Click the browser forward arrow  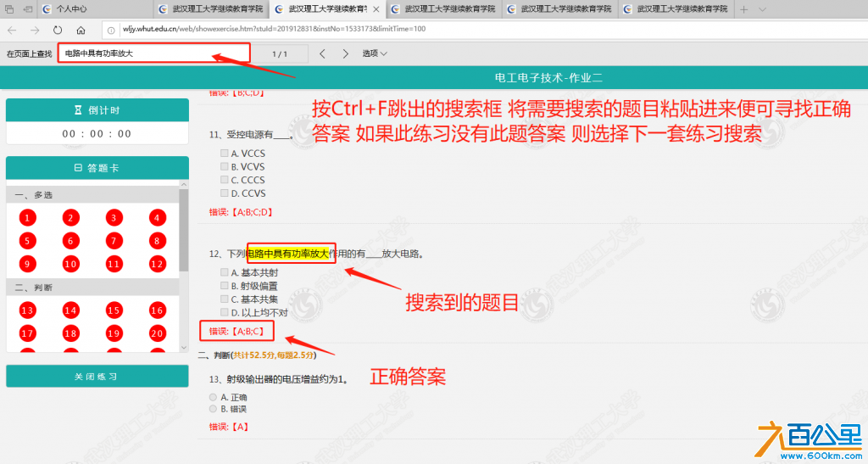point(35,30)
